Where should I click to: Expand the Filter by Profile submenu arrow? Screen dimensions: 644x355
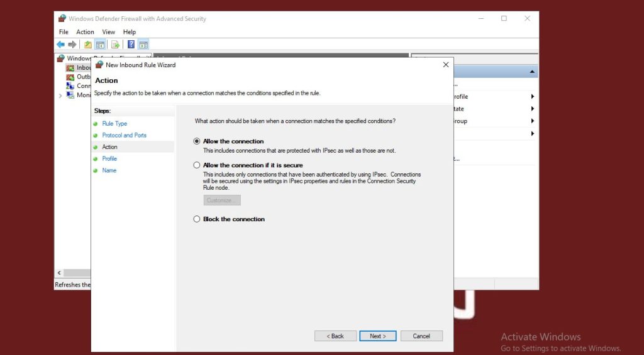coord(533,97)
